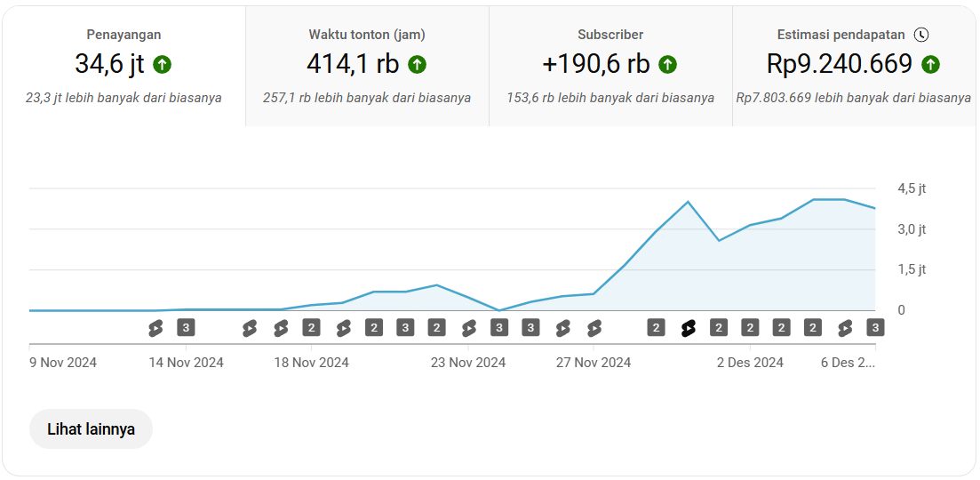Click the green up arrow next to 34,6 jt
Viewport: 980px width, 480px height.
point(162,65)
